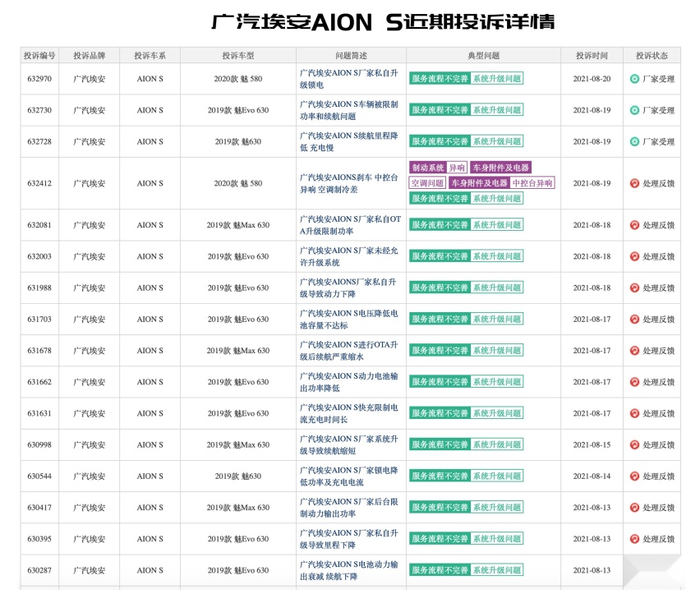
Task: Click the 投诉时间 column header
Action: 592,55
